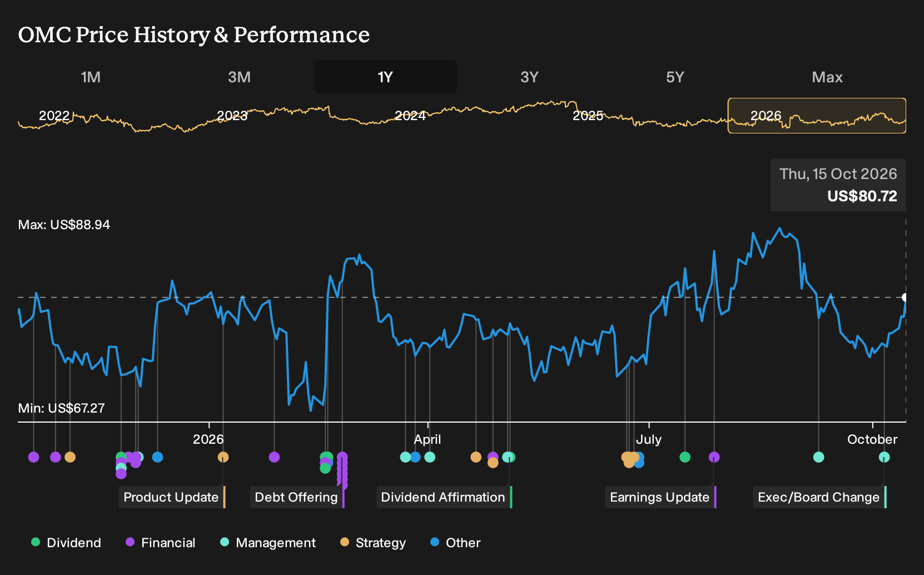Open the Exec/Board Change event label
The width and height of the screenshot is (924, 575).
coord(819,497)
